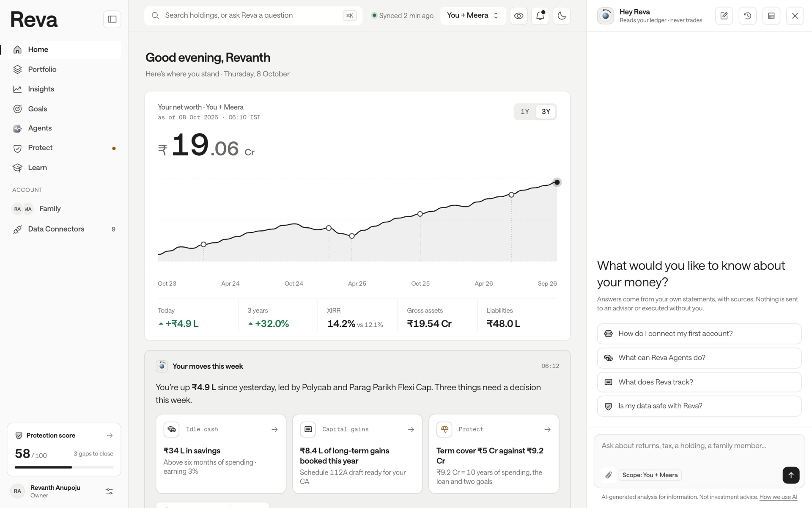The width and height of the screenshot is (812, 508).
Task: Open the Learn section
Action: coord(64,168)
